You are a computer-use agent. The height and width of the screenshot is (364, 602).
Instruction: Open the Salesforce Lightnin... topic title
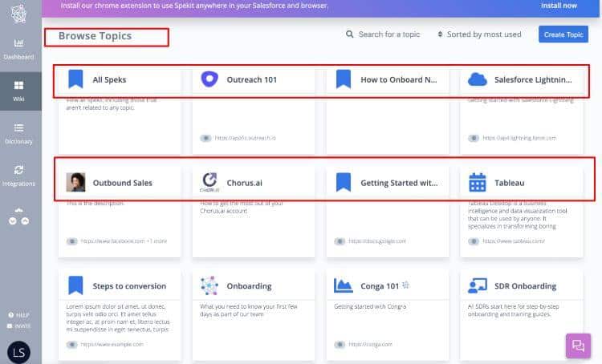533,80
